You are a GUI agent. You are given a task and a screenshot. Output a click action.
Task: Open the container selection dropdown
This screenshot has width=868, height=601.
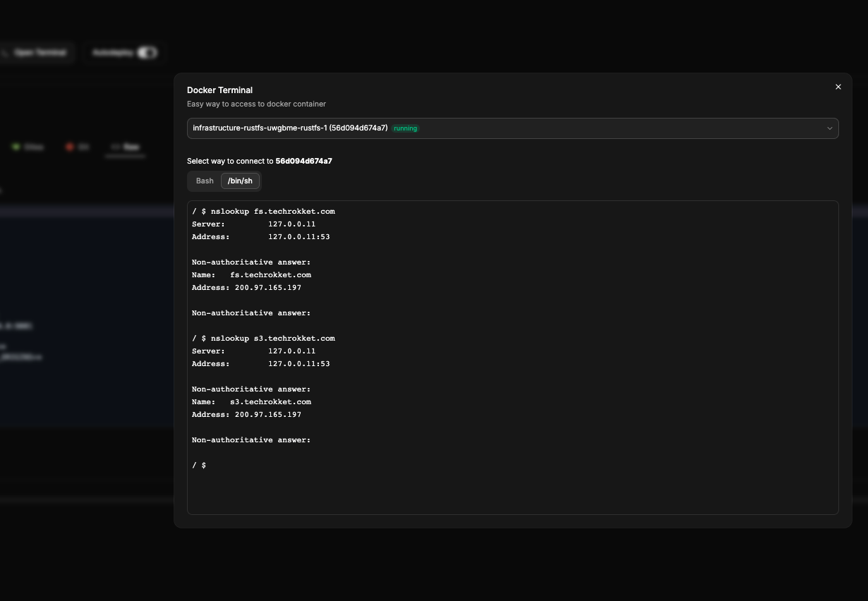[x=512, y=128]
